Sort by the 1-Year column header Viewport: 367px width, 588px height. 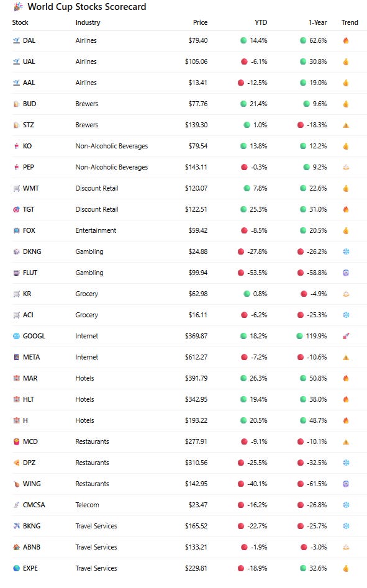(317, 22)
